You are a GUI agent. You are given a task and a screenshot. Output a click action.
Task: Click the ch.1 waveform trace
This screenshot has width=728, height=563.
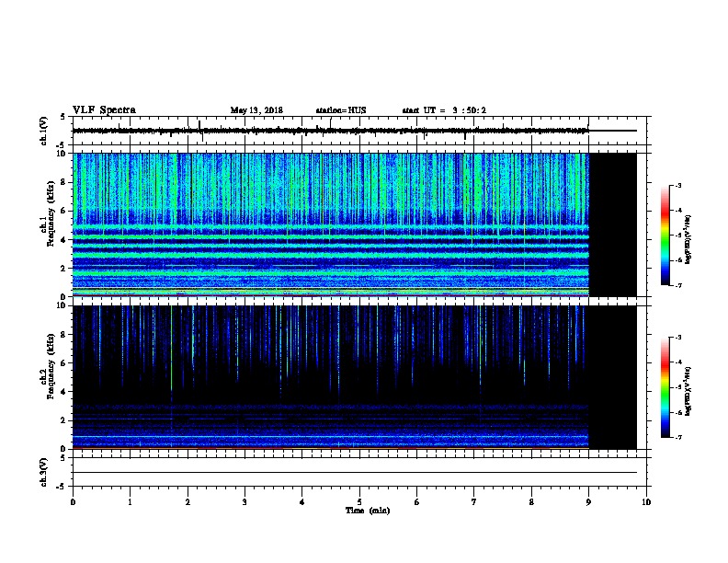click(354, 131)
